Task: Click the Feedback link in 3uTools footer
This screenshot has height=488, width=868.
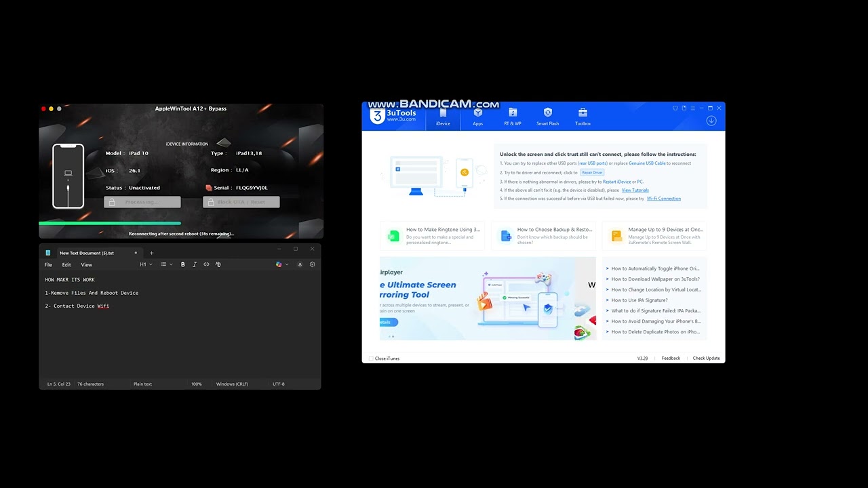Action: pos(671,359)
